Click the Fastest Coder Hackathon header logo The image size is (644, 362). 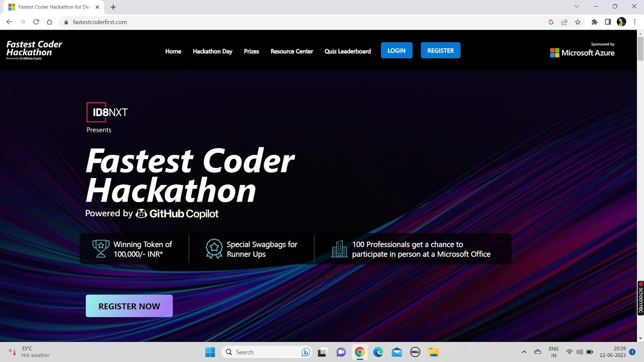click(x=34, y=50)
